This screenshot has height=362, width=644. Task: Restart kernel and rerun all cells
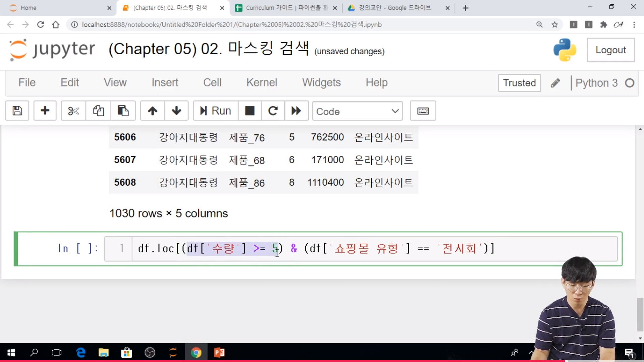pos(296,111)
